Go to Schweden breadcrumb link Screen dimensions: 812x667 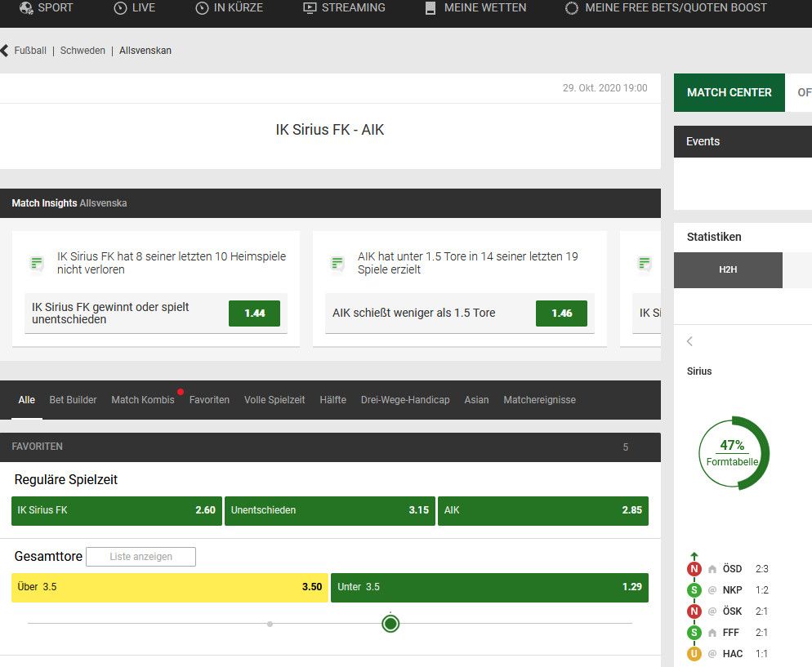[x=83, y=50]
